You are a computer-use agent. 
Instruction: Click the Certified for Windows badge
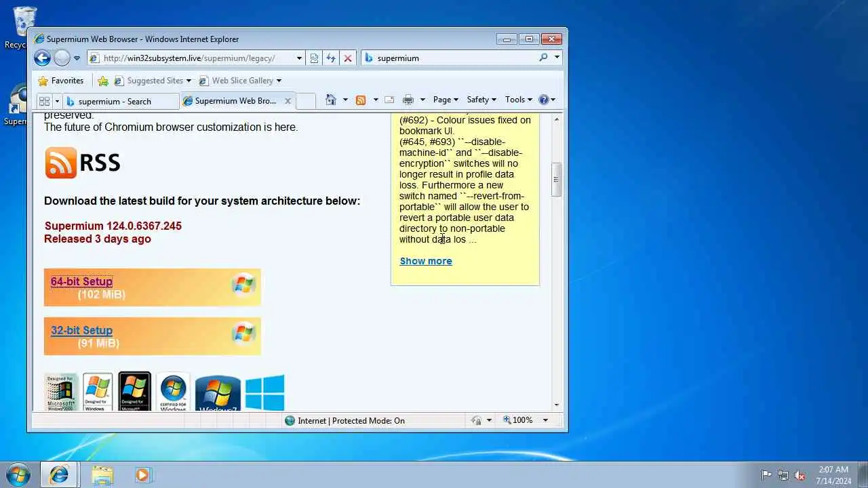173,392
